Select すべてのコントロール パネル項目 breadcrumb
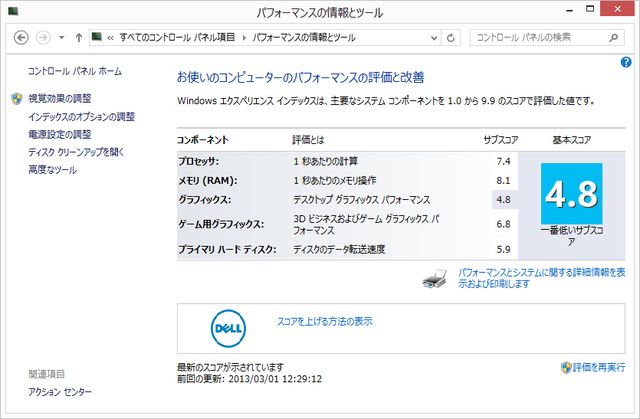Image resolution: width=640 pixels, height=419 pixels. pos(177,38)
